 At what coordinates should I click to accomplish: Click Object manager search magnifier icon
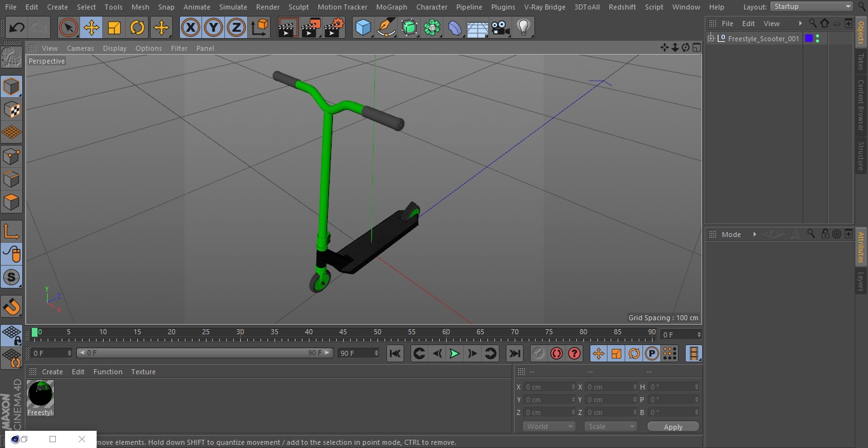point(813,24)
